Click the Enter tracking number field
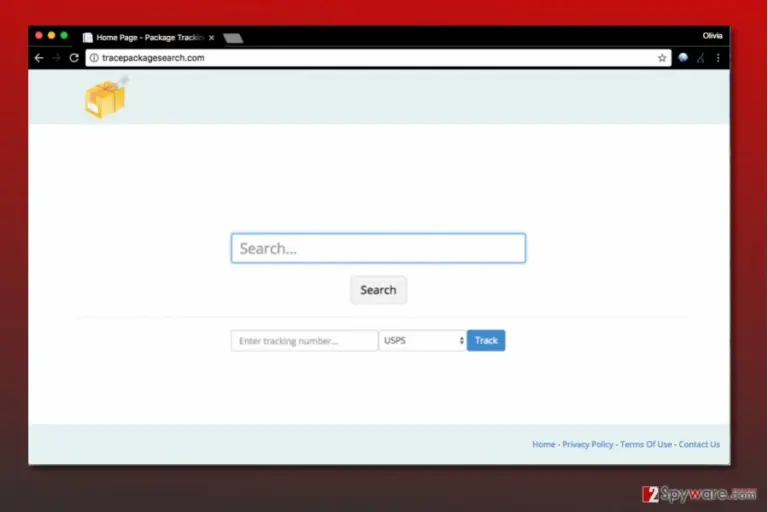Screen dimensions: 768x512 coord(304,341)
